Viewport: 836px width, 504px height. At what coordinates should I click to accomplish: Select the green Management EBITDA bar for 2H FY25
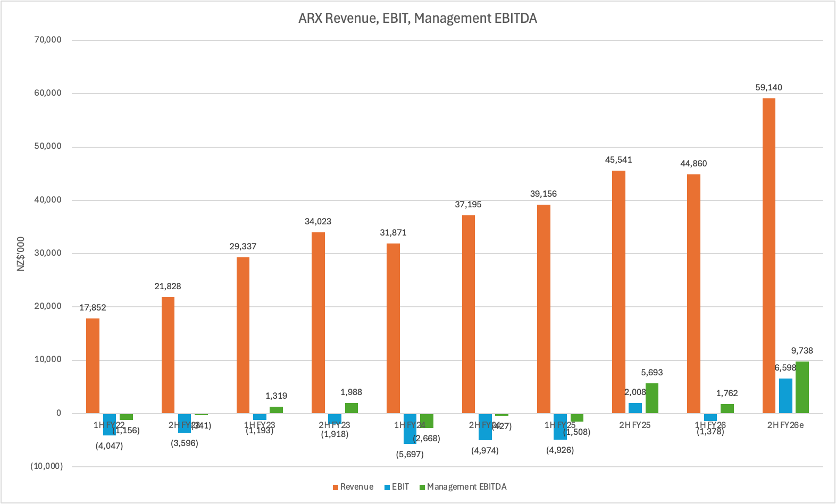pyautogui.click(x=652, y=398)
